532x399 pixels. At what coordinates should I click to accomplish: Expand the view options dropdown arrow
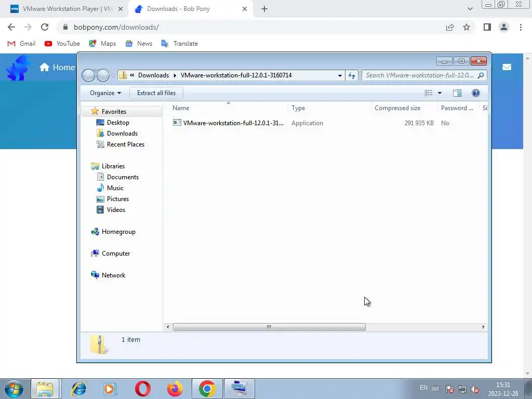(440, 93)
